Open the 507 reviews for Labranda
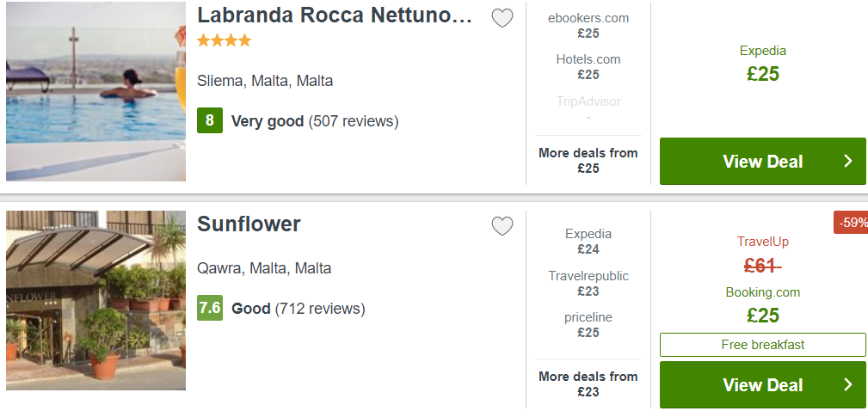The width and height of the screenshot is (868, 411). (354, 121)
